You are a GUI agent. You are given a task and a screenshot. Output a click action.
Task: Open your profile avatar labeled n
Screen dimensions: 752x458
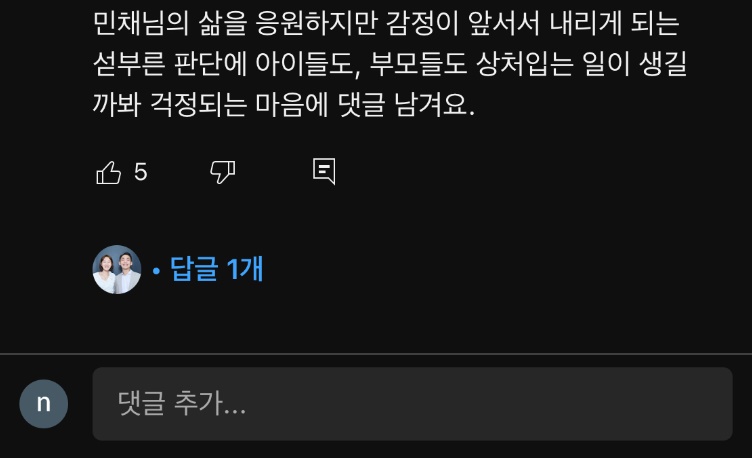pos(44,404)
